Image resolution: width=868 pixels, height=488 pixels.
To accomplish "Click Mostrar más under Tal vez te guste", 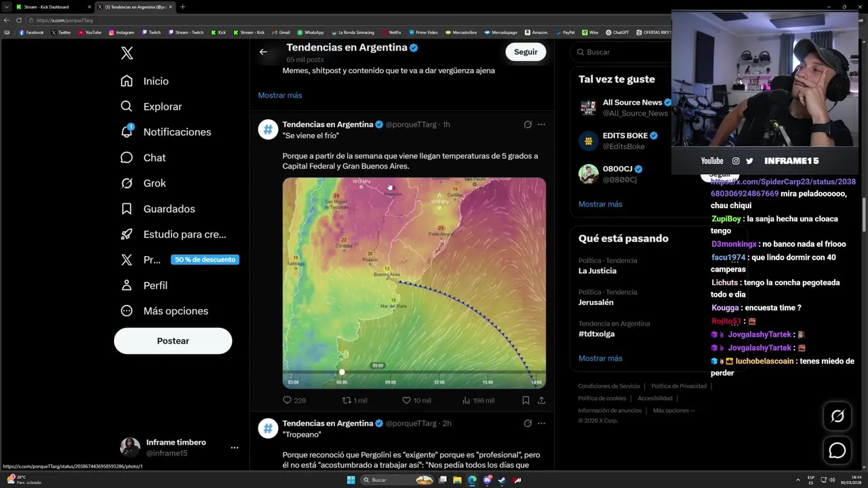I will coord(600,204).
